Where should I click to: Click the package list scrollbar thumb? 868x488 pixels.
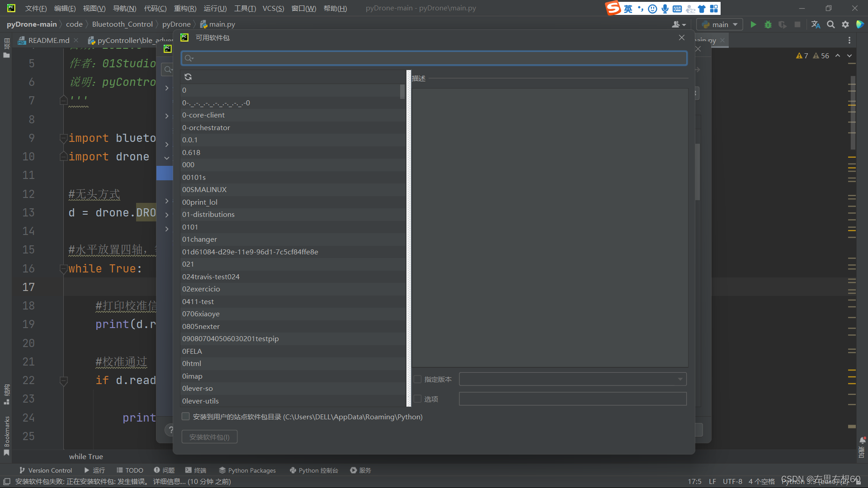pyautogui.click(x=402, y=91)
